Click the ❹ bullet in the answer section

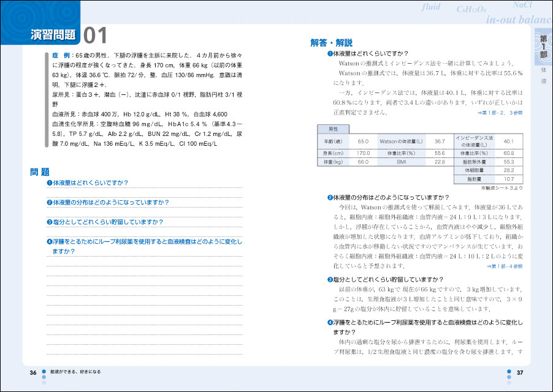pyautogui.click(x=330, y=322)
